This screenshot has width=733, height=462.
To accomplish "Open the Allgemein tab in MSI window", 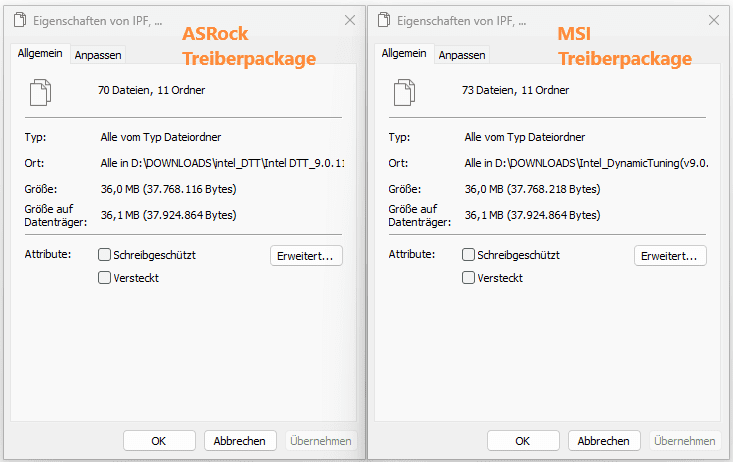I will [404, 53].
